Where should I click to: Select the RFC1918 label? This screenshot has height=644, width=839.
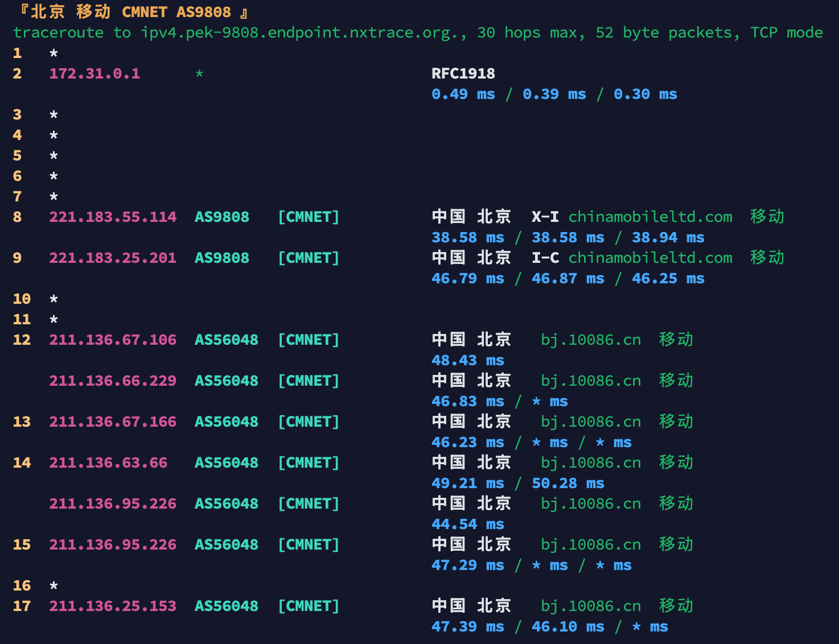click(463, 74)
